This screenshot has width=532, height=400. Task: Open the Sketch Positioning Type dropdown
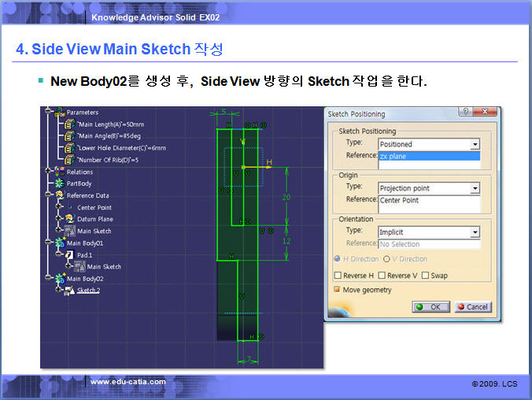475,145
